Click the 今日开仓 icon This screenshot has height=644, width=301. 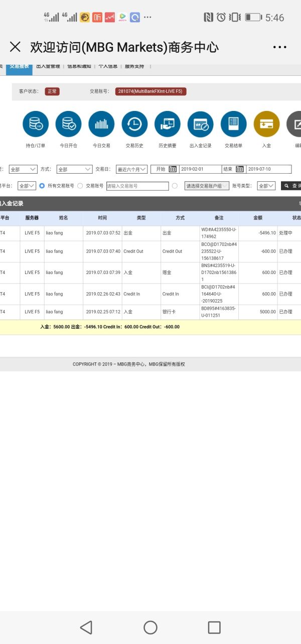68,124
